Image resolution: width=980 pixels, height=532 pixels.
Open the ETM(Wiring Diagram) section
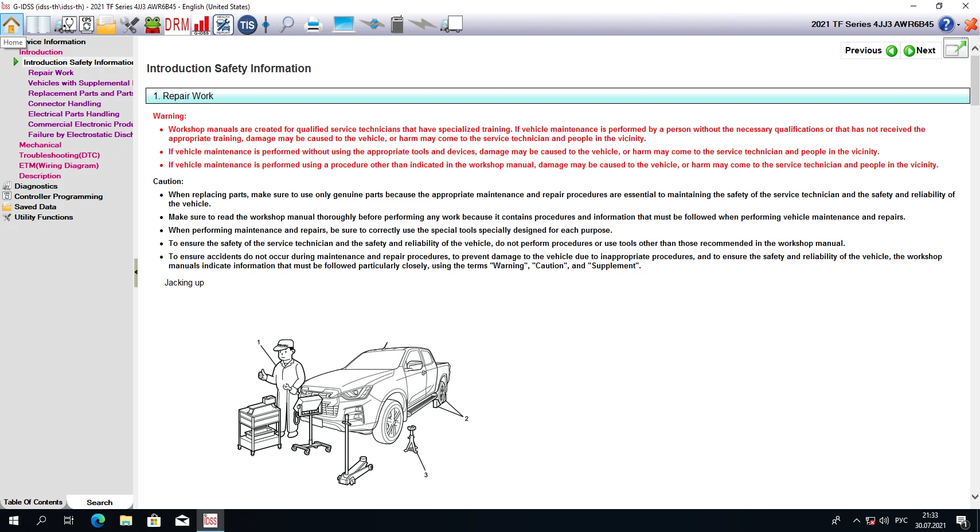(59, 166)
